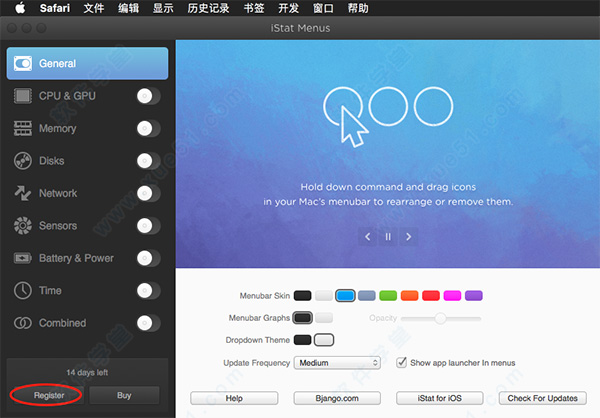Select light Dropdown Theme swatch
This screenshot has width=600, height=418.
coord(324,340)
